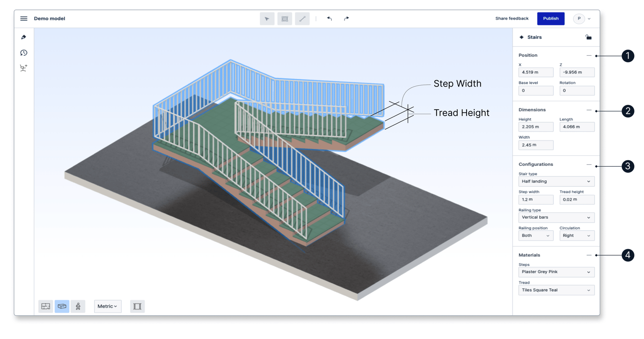Viewport: 644px width, 339px height.
Task: Undo the last action
Action: tap(329, 19)
